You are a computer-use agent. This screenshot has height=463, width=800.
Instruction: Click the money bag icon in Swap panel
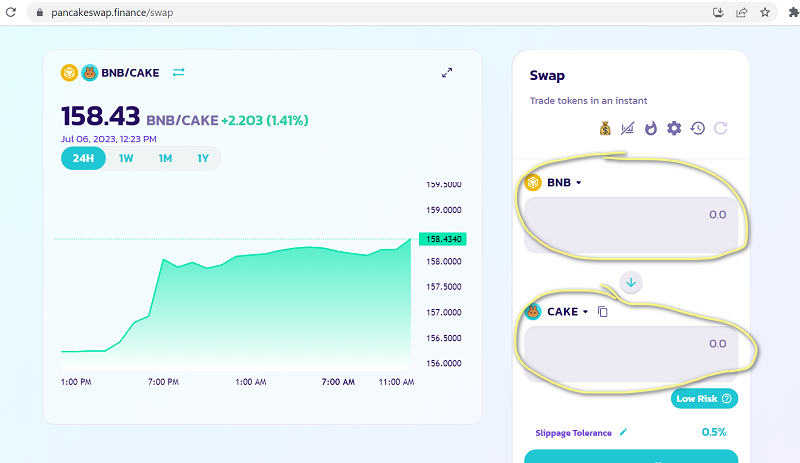tap(605, 128)
